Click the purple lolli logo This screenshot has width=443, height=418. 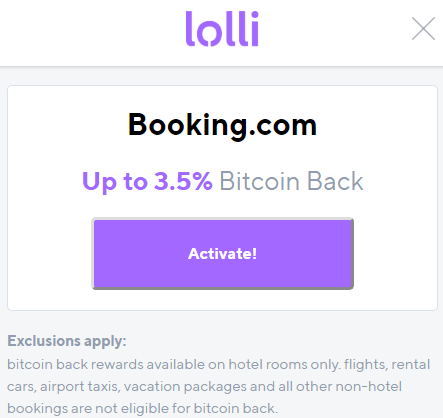pos(222,29)
